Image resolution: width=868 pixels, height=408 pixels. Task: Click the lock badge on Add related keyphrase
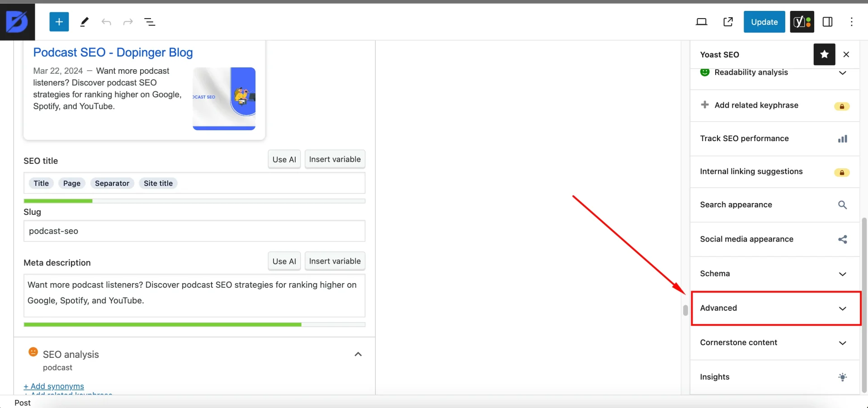click(842, 106)
